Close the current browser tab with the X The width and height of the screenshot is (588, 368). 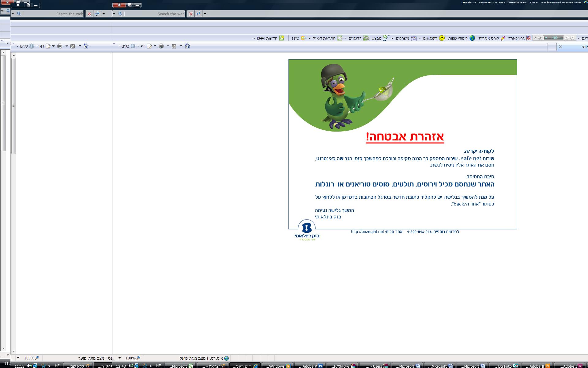[560, 47]
